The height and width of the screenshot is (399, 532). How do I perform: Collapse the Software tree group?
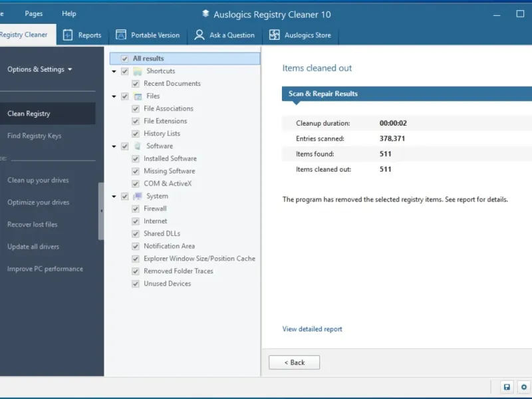pos(114,146)
